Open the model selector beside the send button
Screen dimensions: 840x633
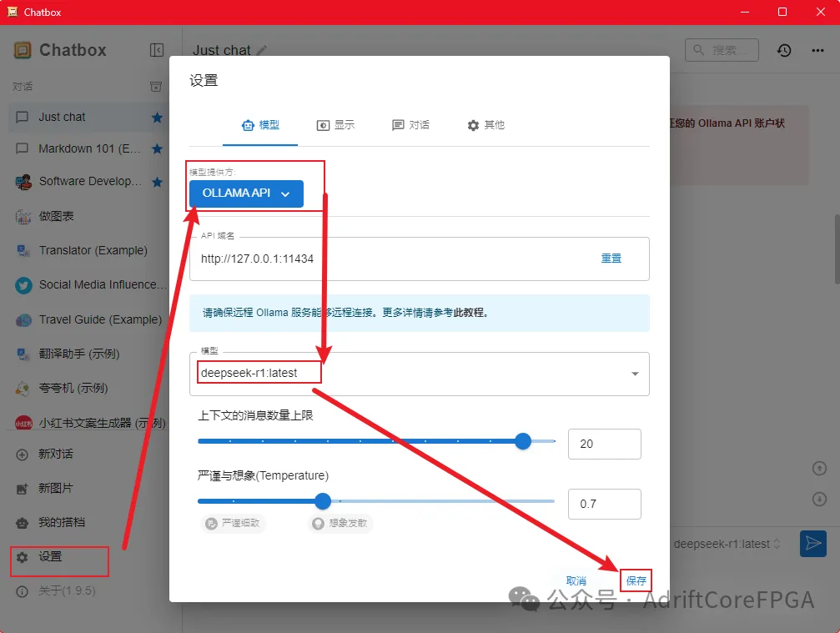point(727,544)
